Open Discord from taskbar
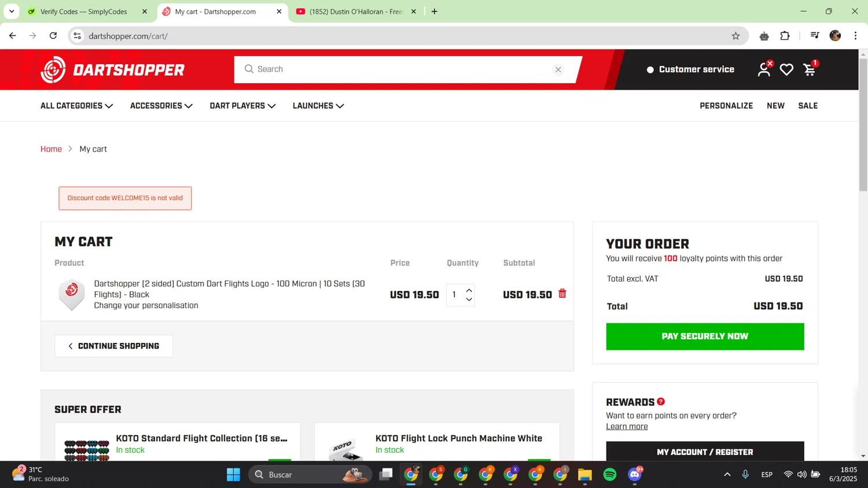Image resolution: width=868 pixels, height=488 pixels. [635, 475]
